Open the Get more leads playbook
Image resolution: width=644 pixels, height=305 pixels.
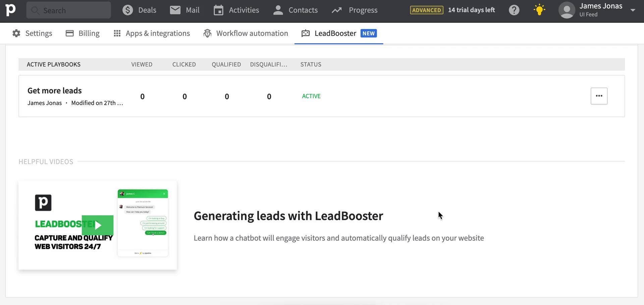[x=55, y=90]
